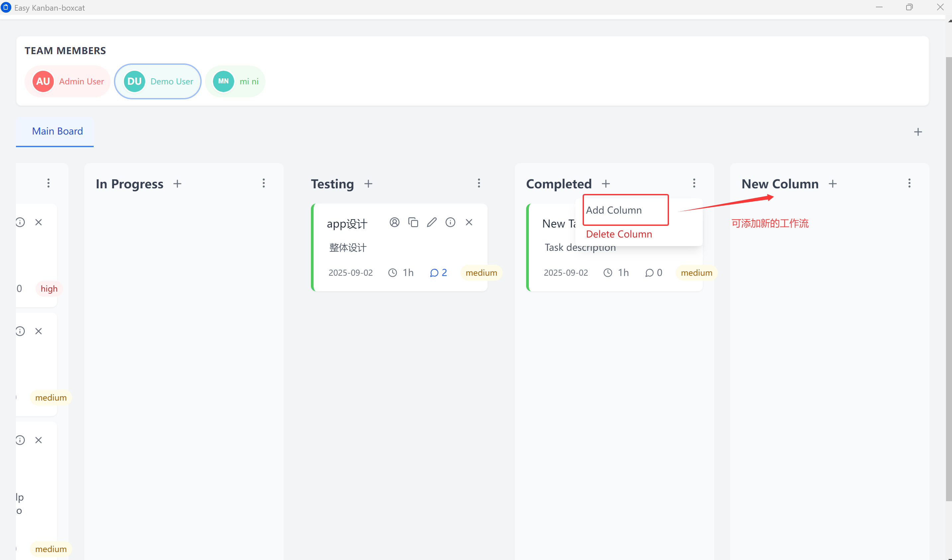Open In Progress column options menu
Screen dimensions: 952x560
[x=264, y=183]
